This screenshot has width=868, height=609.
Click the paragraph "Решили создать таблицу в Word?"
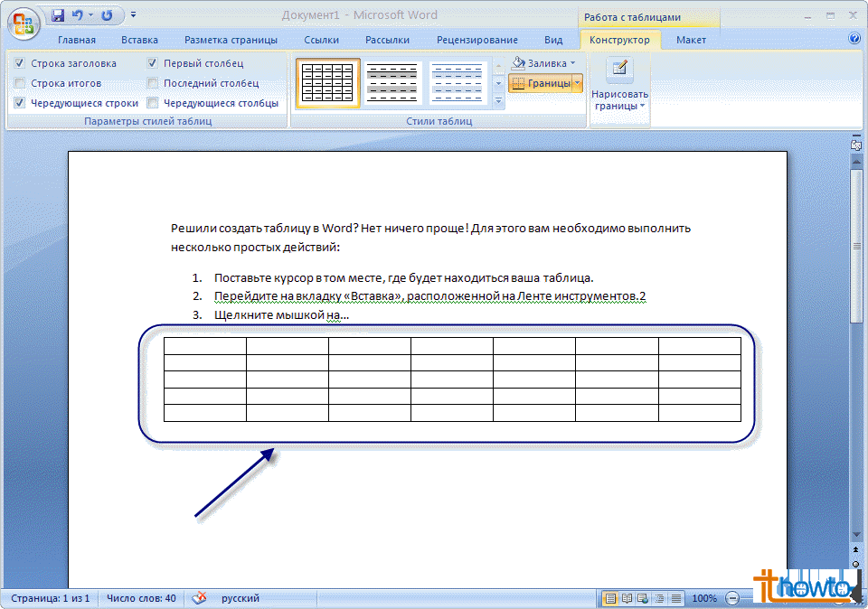tap(430, 238)
